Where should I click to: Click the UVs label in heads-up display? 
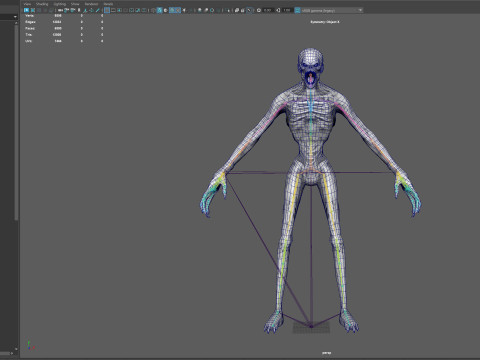click(x=29, y=41)
